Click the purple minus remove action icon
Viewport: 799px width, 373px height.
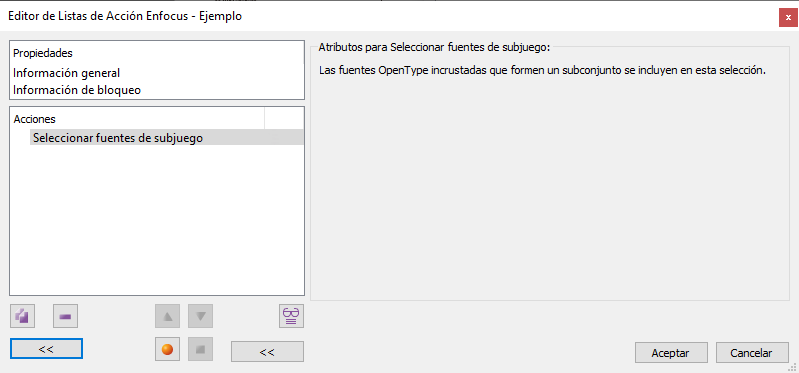(x=65, y=316)
